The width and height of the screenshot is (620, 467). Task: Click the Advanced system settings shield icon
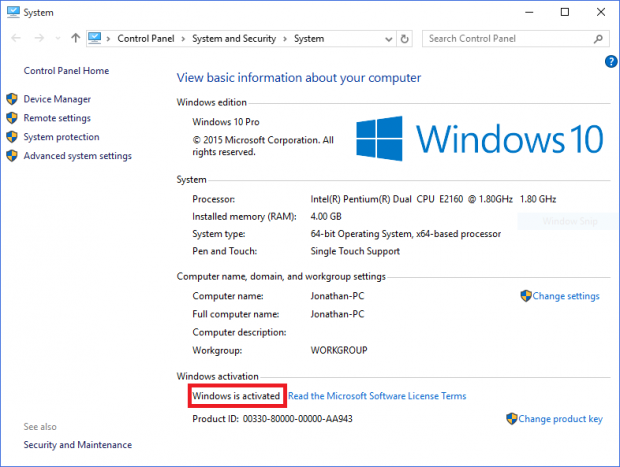[x=12, y=156]
